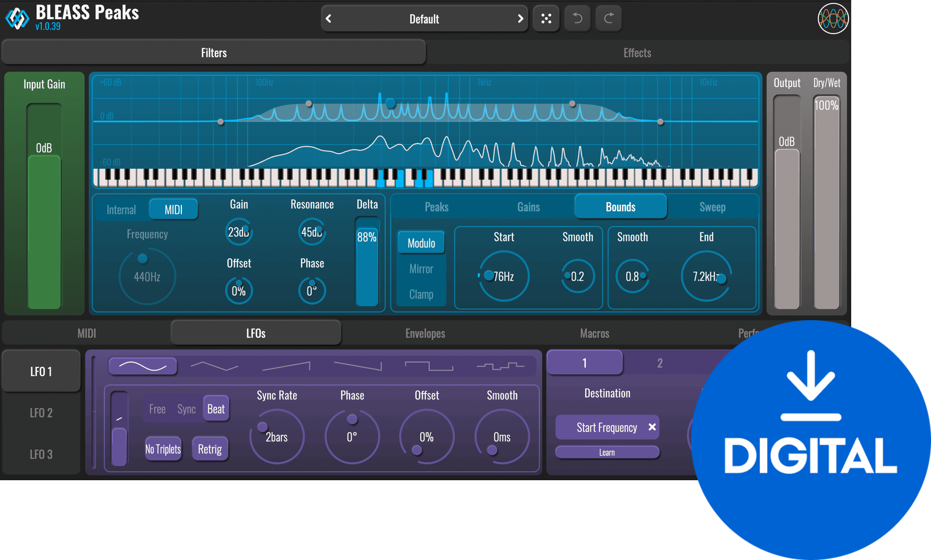Click the LFO Phase 0° knob
Image resolution: width=931 pixels, height=560 pixels.
pyautogui.click(x=352, y=437)
